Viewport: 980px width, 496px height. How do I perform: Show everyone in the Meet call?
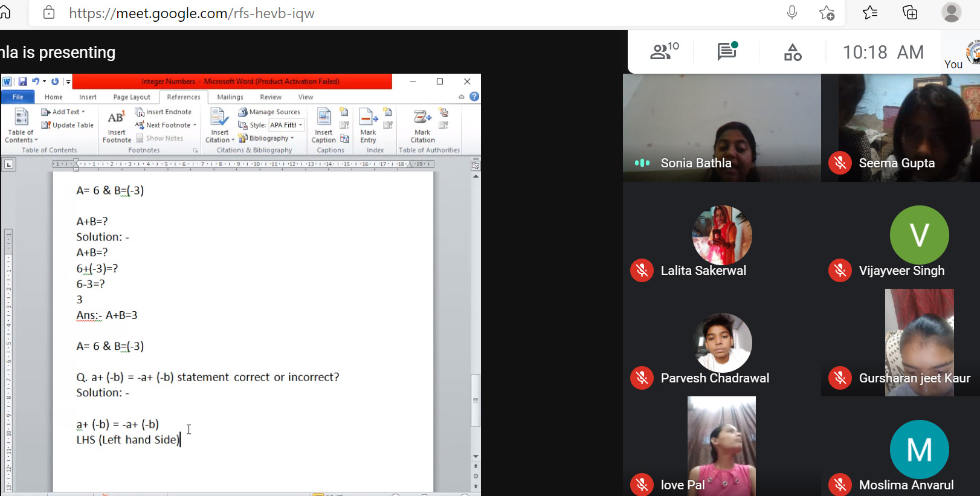click(x=664, y=52)
